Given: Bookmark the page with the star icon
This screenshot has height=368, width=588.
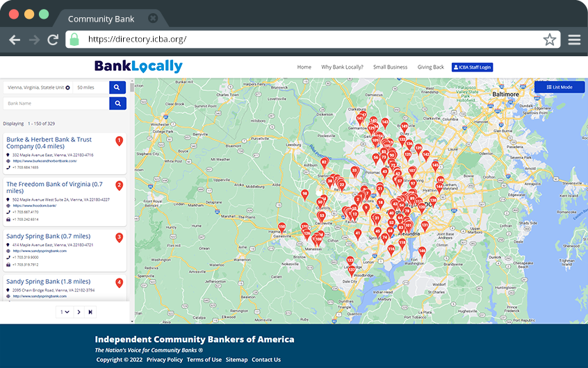Looking at the screenshot, I should pyautogui.click(x=549, y=40).
